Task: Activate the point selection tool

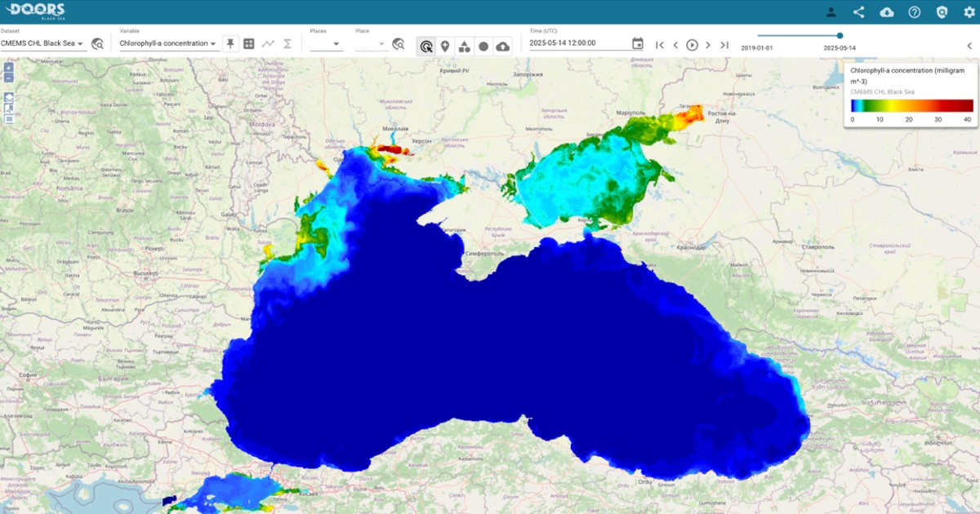Action: (x=426, y=47)
